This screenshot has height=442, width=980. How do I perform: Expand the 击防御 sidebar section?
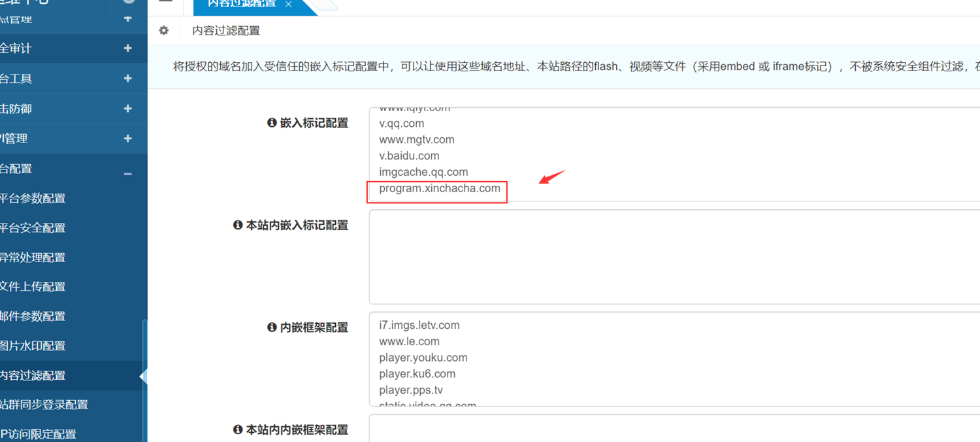click(x=127, y=109)
